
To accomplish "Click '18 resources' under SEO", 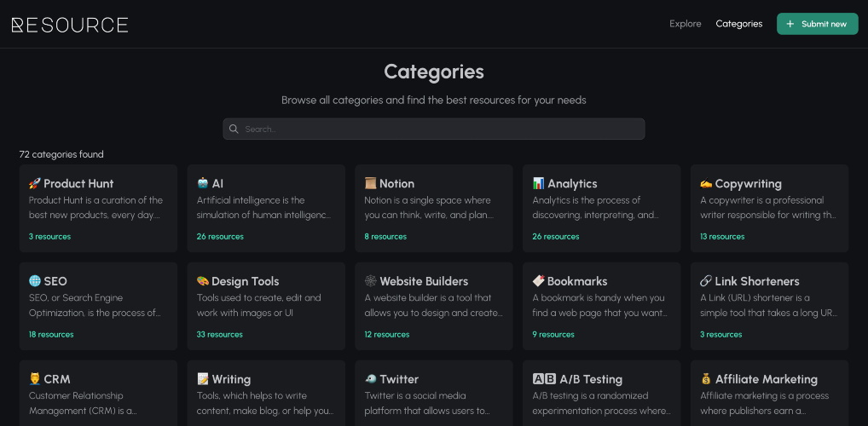I will [x=51, y=335].
